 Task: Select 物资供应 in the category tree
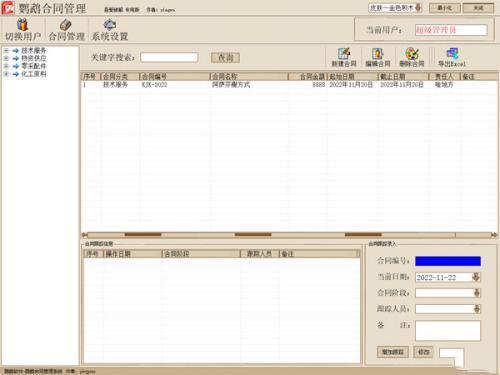(x=34, y=58)
